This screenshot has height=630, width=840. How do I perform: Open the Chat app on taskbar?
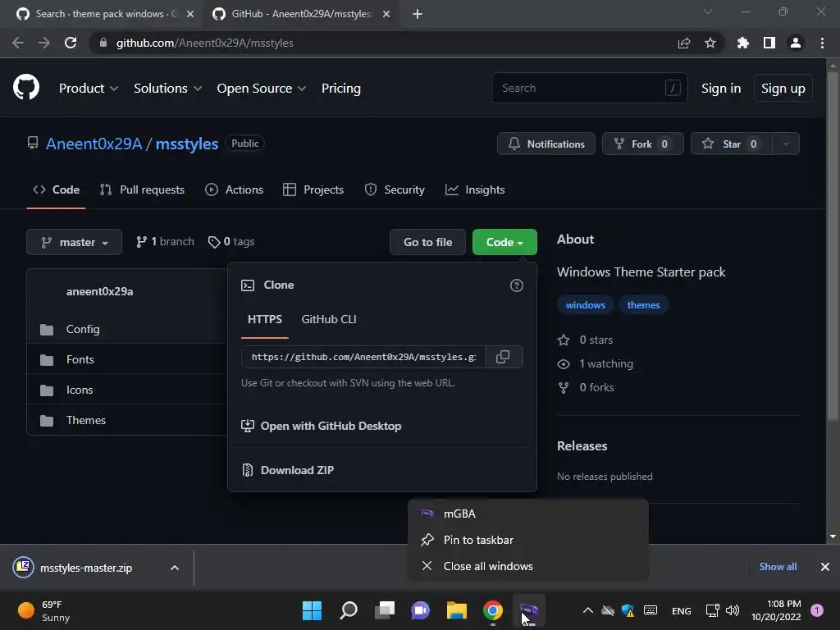click(x=421, y=610)
